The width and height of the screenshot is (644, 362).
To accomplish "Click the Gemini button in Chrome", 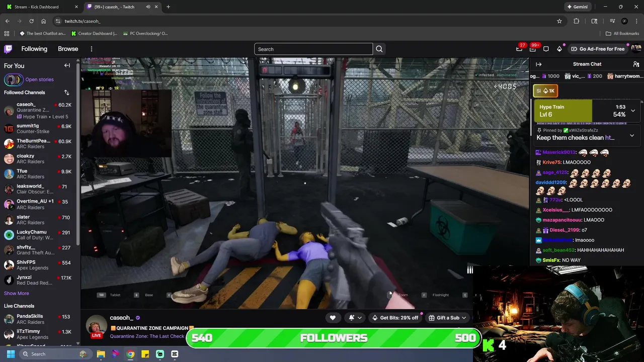I will 577,7.
